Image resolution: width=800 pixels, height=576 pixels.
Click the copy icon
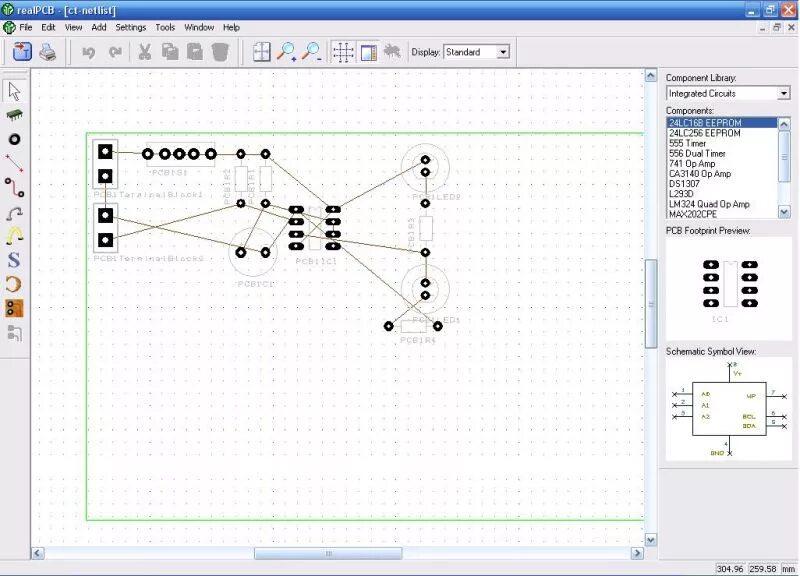click(x=170, y=52)
